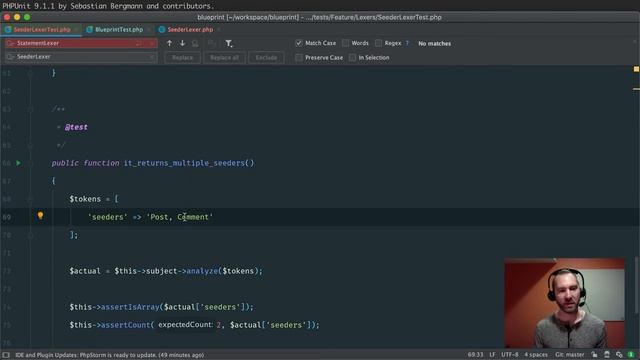Click the 69:33 cursor position indicator
The image size is (640, 360).
click(x=475, y=355)
